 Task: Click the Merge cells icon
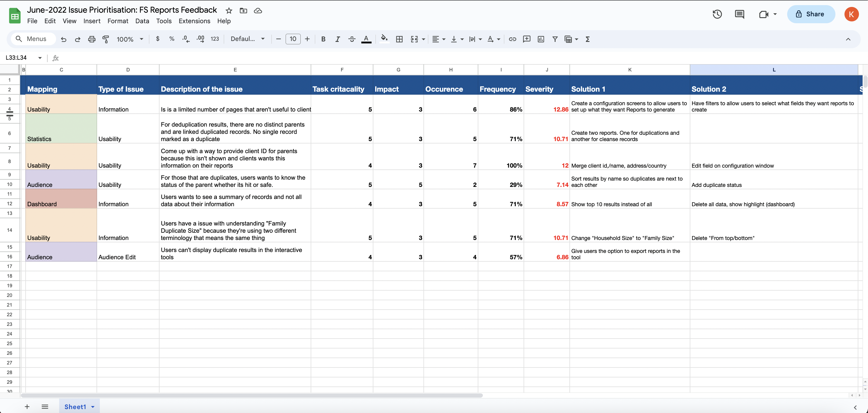[414, 39]
